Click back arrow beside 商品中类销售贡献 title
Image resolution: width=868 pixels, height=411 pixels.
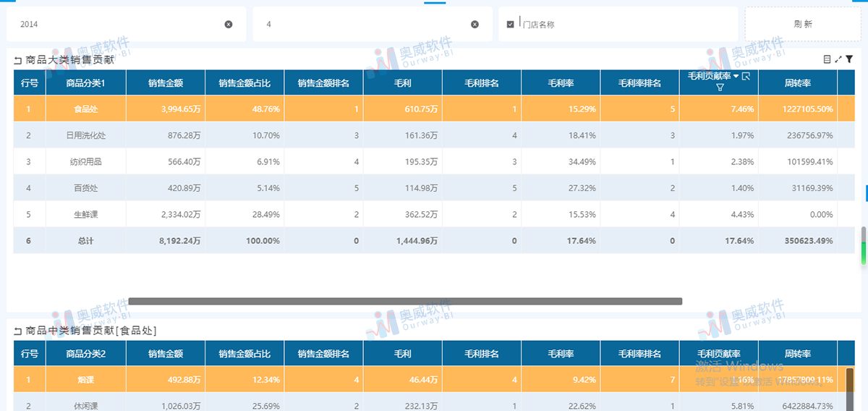17,331
